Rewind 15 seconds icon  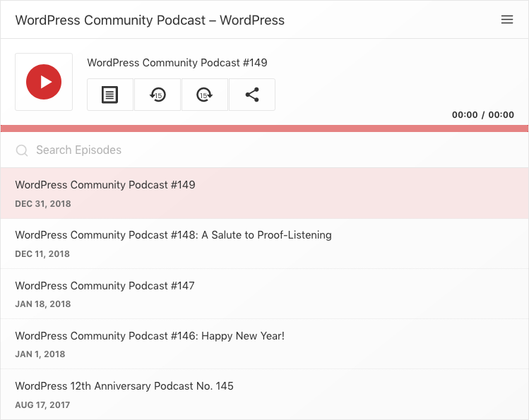pyautogui.click(x=157, y=95)
